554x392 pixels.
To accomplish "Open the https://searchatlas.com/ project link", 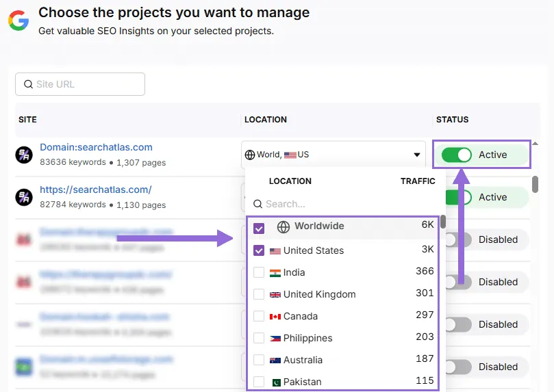I will [95, 190].
